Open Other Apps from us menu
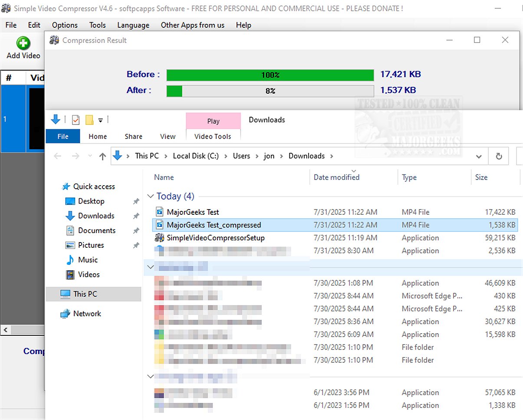 click(193, 25)
